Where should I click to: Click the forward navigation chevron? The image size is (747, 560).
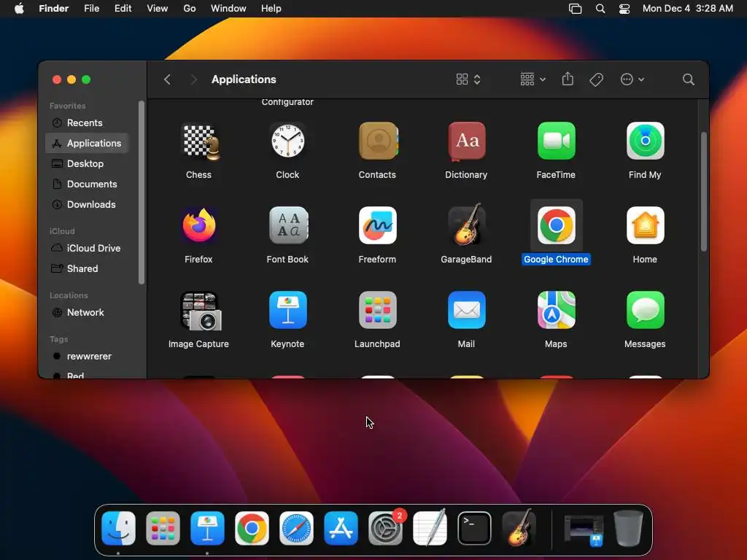click(x=193, y=79)
